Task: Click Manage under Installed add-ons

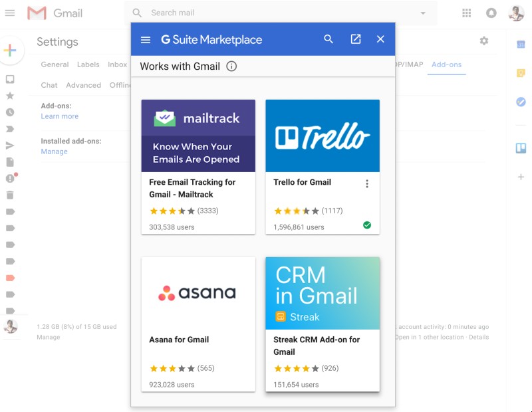Action: click(x=55, y=152)
